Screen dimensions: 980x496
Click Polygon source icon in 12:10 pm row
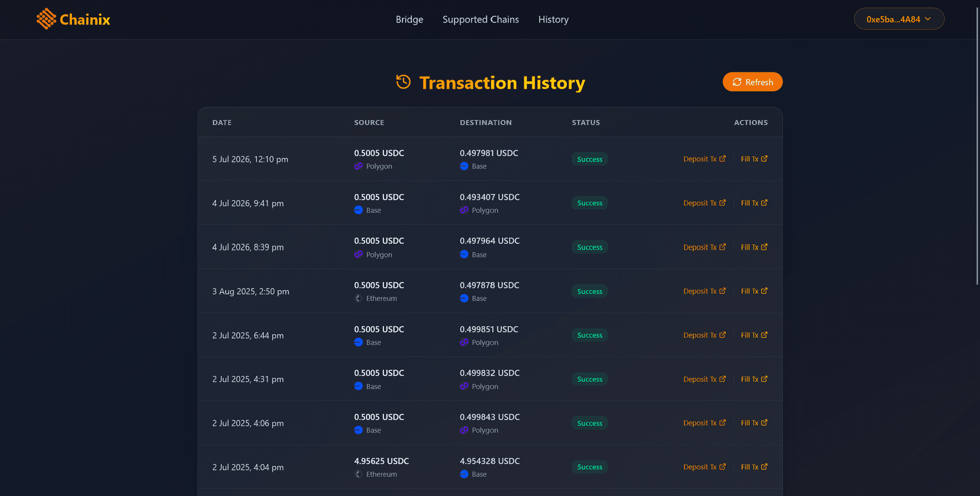358,166
